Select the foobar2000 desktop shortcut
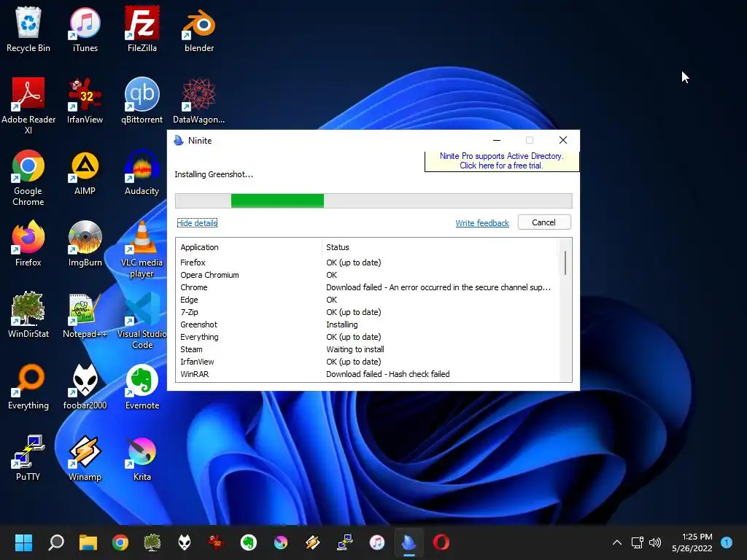This screenshot has height=560, width=747. pyautogui.click(x=85, y=386)
